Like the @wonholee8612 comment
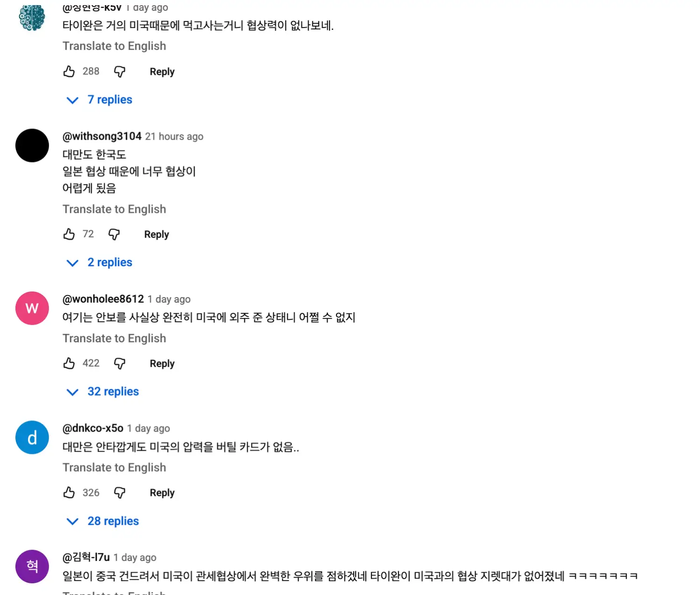Image resolution: width=700 pixels, height=595 pixels. pyautogui.click(x=69, y=363)
